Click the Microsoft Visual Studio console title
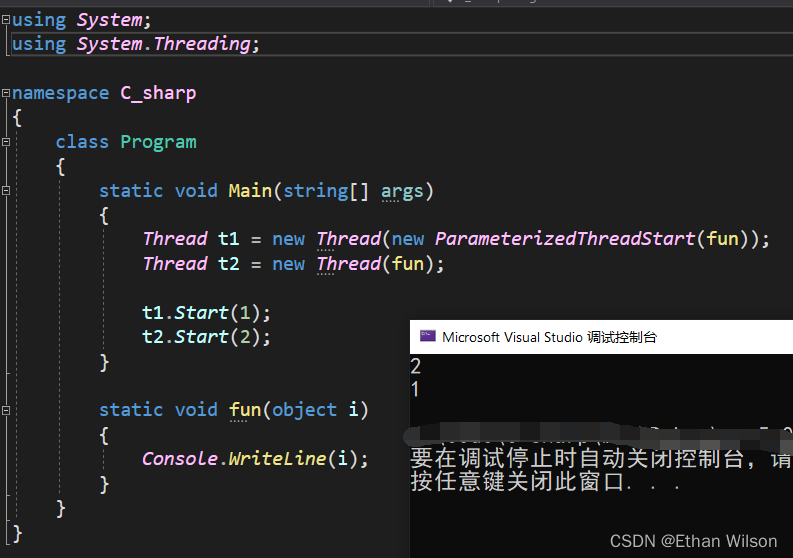Viewport: 793px width, 558px height. (549, 337)
